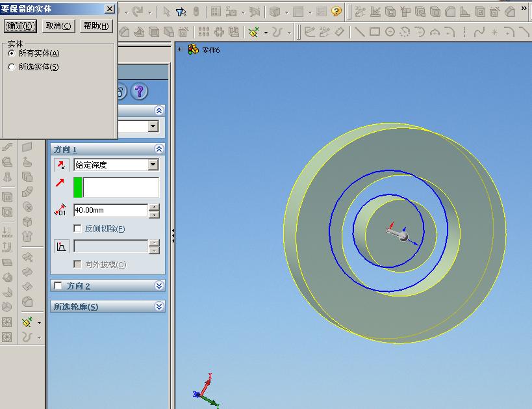Open the 给定深度 end condition dropdown
The height and width of the screenshot is (409, 532).
point(153,165)
